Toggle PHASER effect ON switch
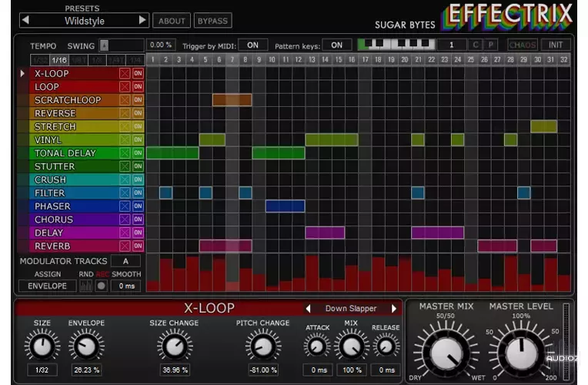The height and width of the screenshot is (385, 588). 138,206
